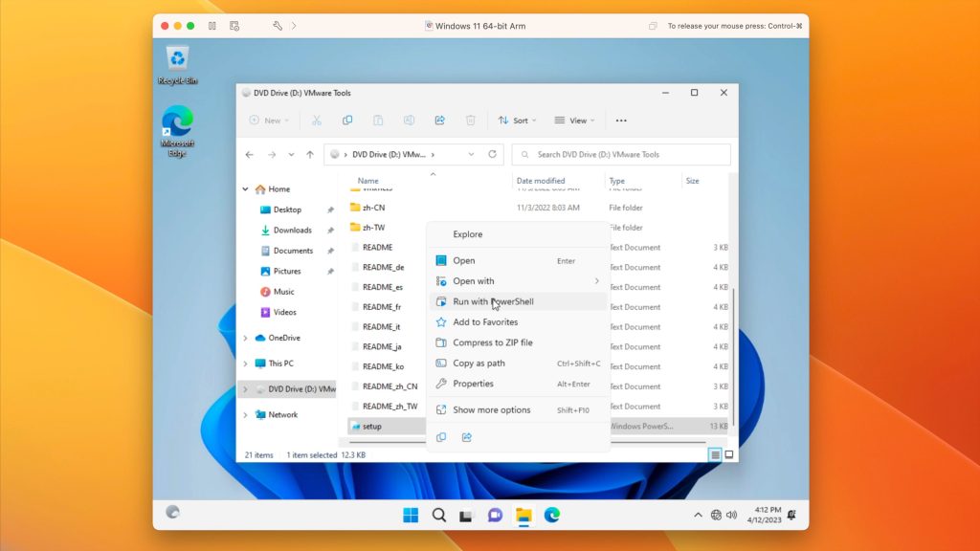Viewport: 980px width, 551px height.
Task: Pause the virtual machine from VMware toolbar
Action: (212, 26)
